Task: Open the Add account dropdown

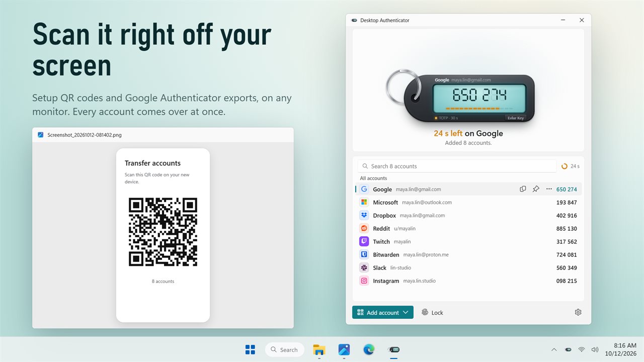Action: pyautogui.click(x=383, y=312)
